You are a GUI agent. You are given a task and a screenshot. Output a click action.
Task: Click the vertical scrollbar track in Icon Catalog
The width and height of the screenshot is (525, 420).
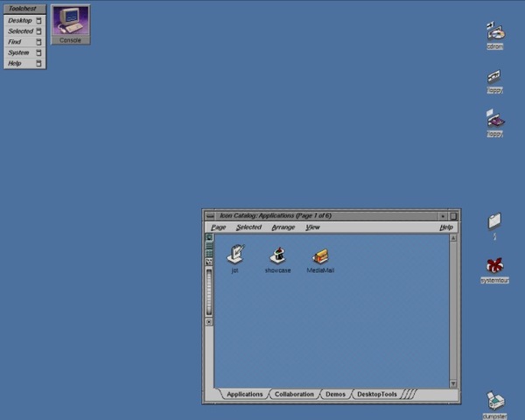(453, 311)
